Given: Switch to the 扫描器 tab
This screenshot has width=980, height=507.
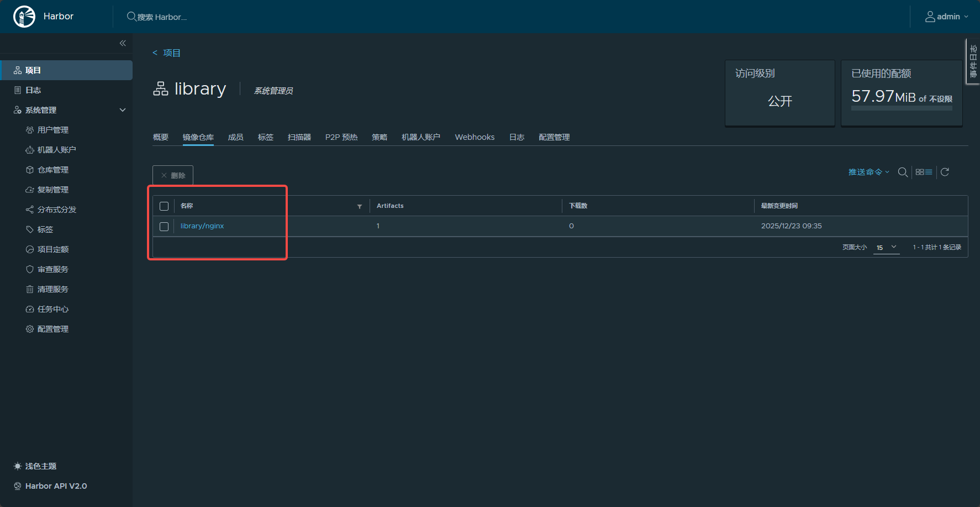Looking at the screenshot, I should tap(299, 137).
